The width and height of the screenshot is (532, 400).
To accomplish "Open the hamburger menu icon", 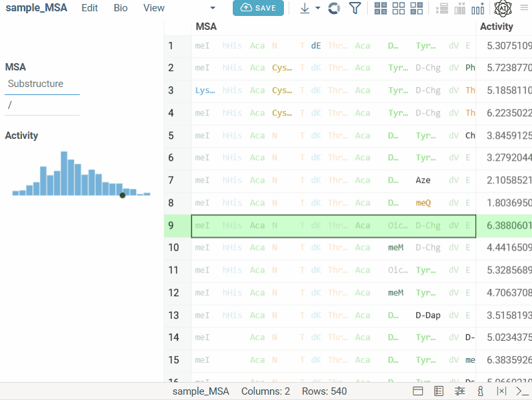I will [x=523, y=8].
